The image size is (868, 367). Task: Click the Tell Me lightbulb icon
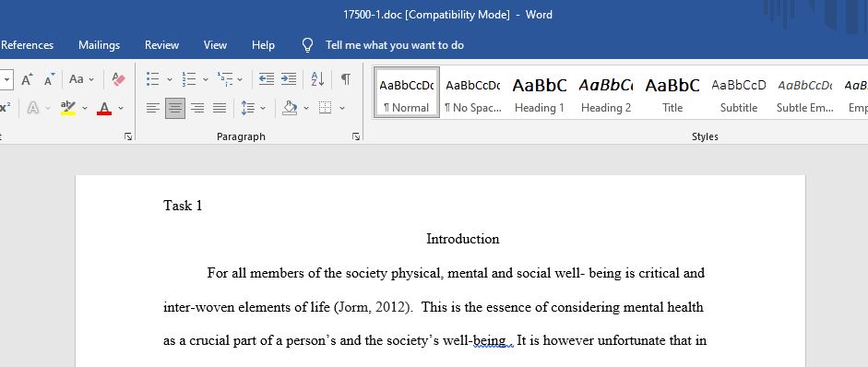(308, 45)
